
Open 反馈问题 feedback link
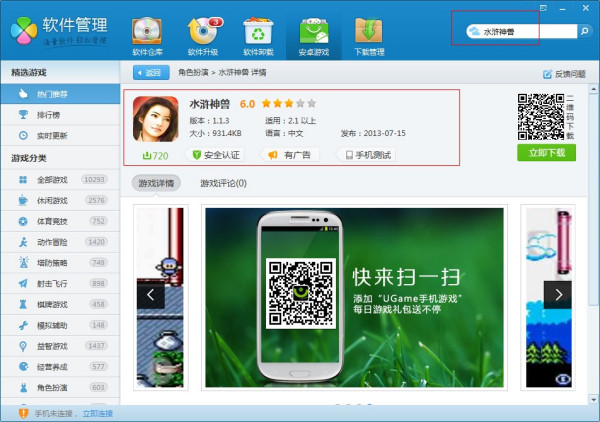[x=564, y=74]
